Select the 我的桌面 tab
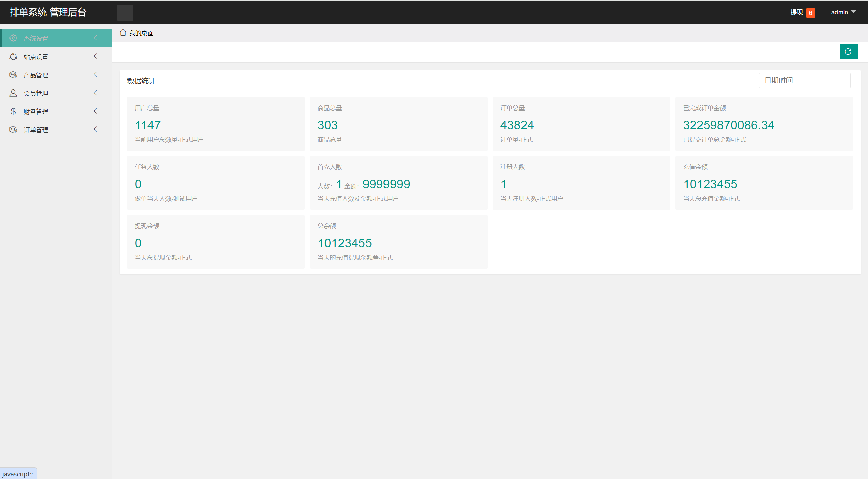 point(141,33)
